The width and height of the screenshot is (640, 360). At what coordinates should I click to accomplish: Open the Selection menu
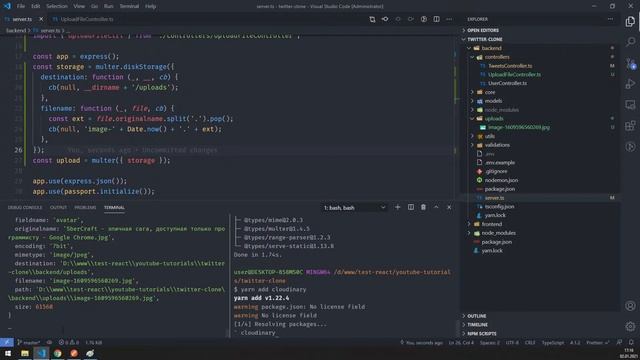[57, 6]
